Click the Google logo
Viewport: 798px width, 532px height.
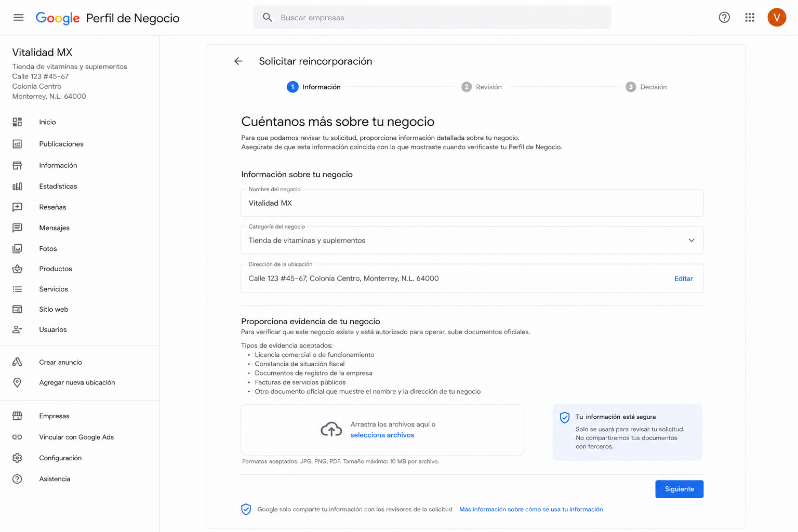[58, 18]
